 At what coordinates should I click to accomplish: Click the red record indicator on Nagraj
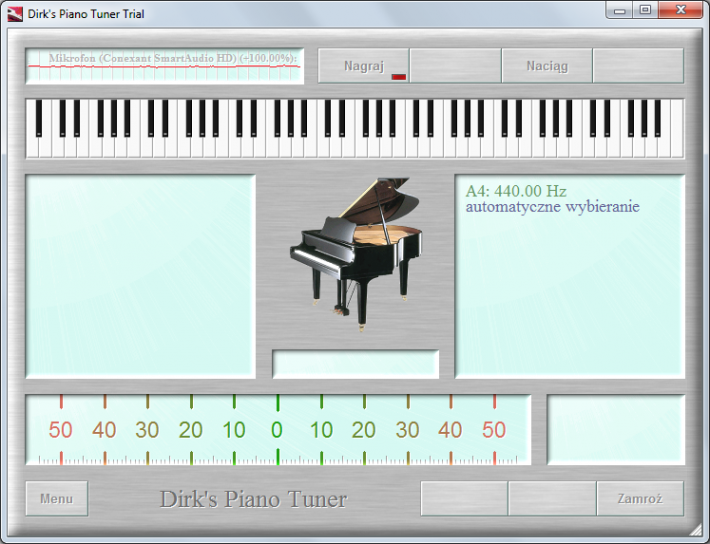(x=399, y=77)
